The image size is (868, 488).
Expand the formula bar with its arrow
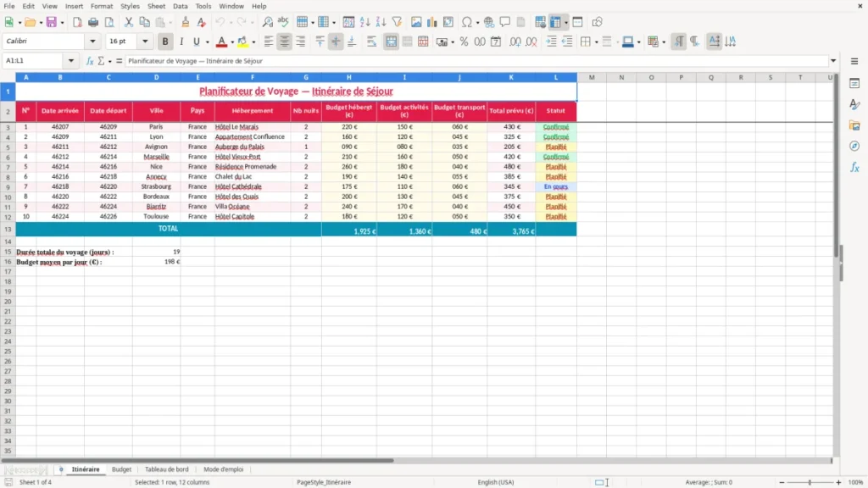833,61
